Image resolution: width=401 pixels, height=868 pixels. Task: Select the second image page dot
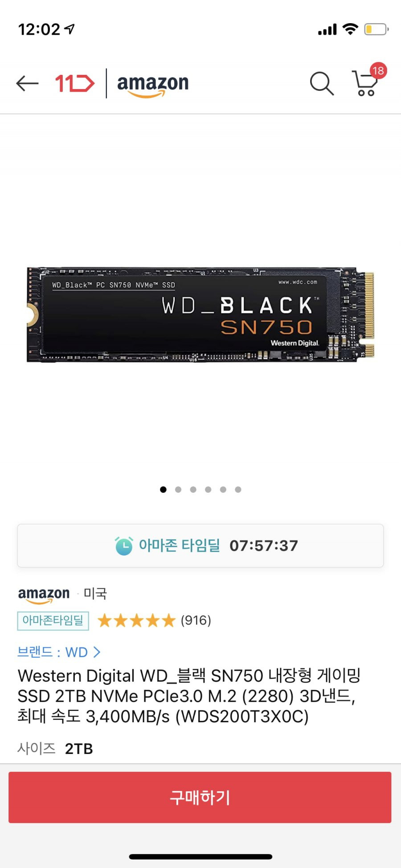(x=178, y=489)
